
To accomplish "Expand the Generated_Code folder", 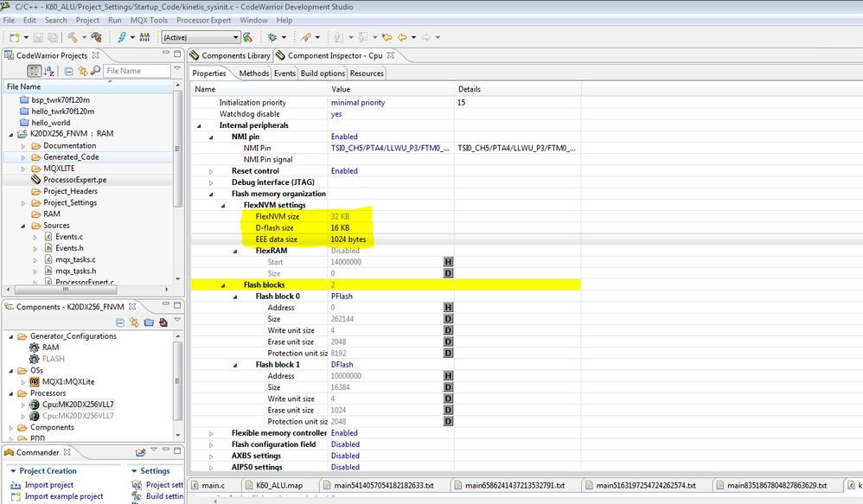I will tap(23, 157).
